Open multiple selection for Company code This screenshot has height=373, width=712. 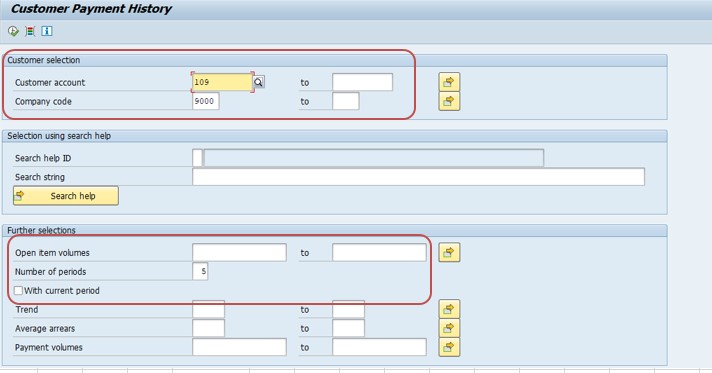coord(449,101)
